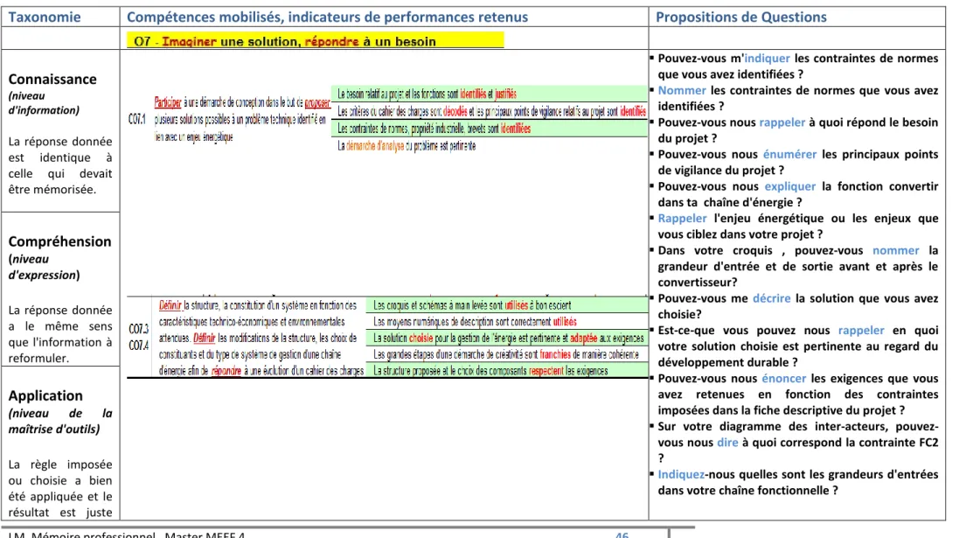Click the "Compétences mobilisés, indicateurs de performances retenus" header
The image size is (980, 538).
[328, 17]
